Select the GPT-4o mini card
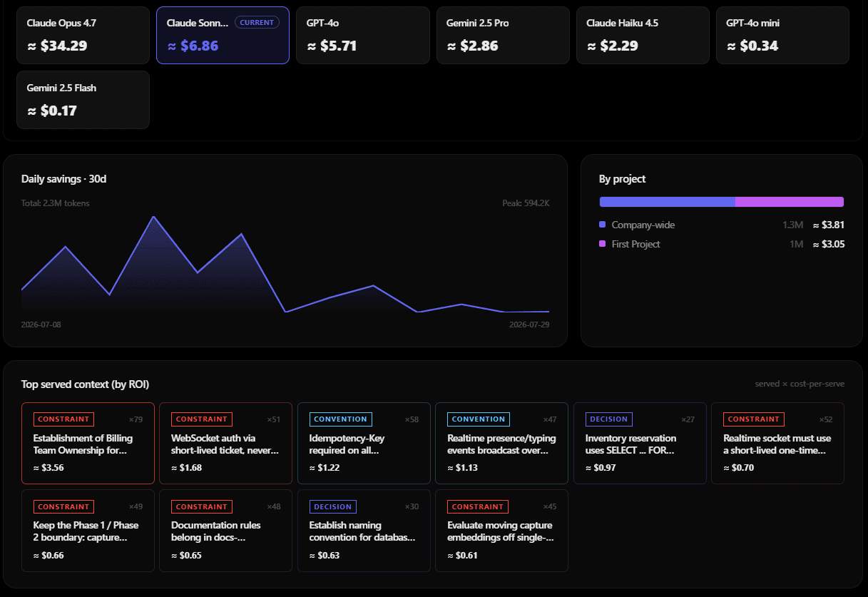868x597 pixels. 782,36
